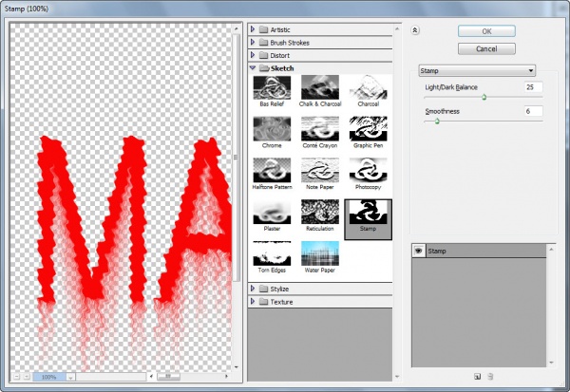This screenshot has width=570, height=392.
Task: Select the Note Paper filter
Action: pos(320,171)
